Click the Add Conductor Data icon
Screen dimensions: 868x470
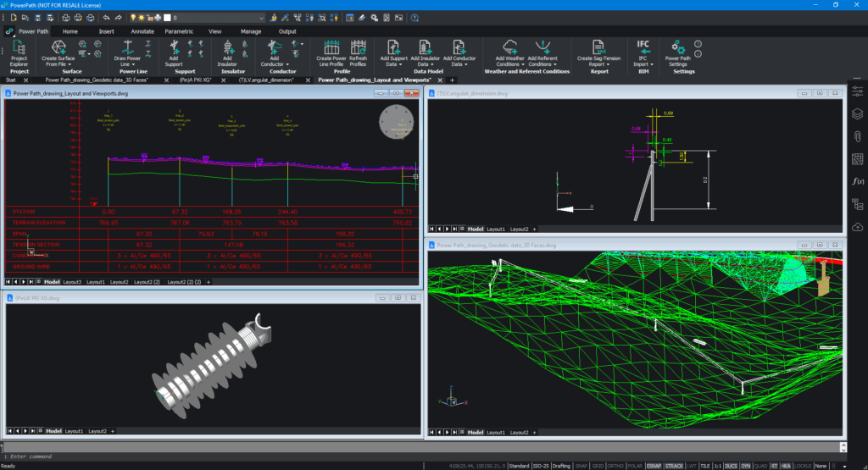pyautogui.click(x=459, y=47)
